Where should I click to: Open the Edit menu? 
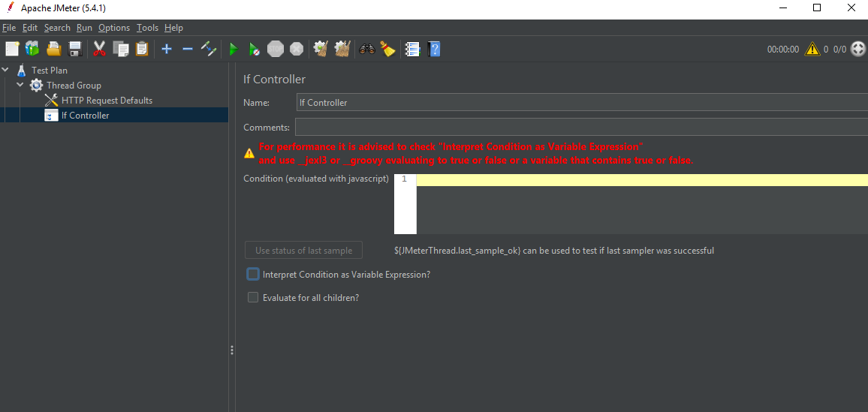click(30, 28)
